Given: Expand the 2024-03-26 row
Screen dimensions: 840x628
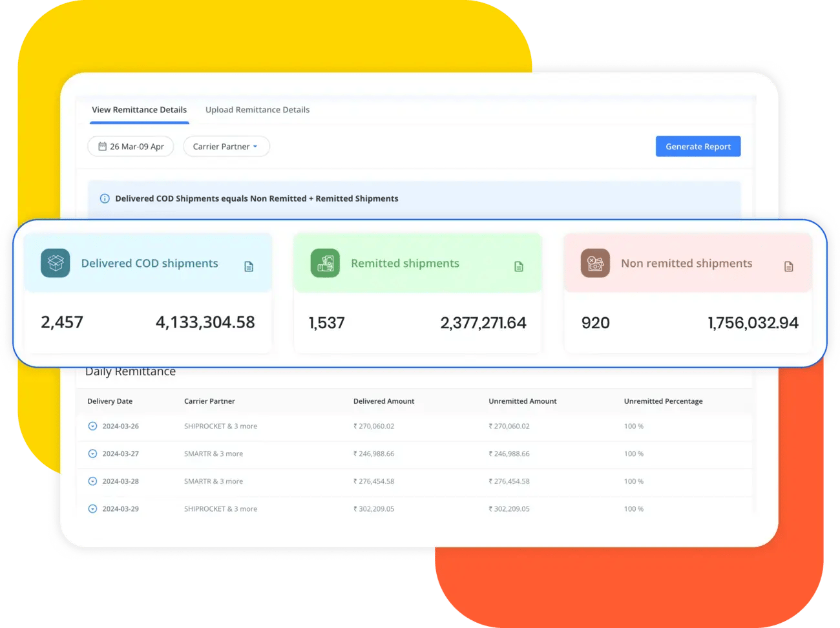Looking at the screenshot, I should point(92,426).
